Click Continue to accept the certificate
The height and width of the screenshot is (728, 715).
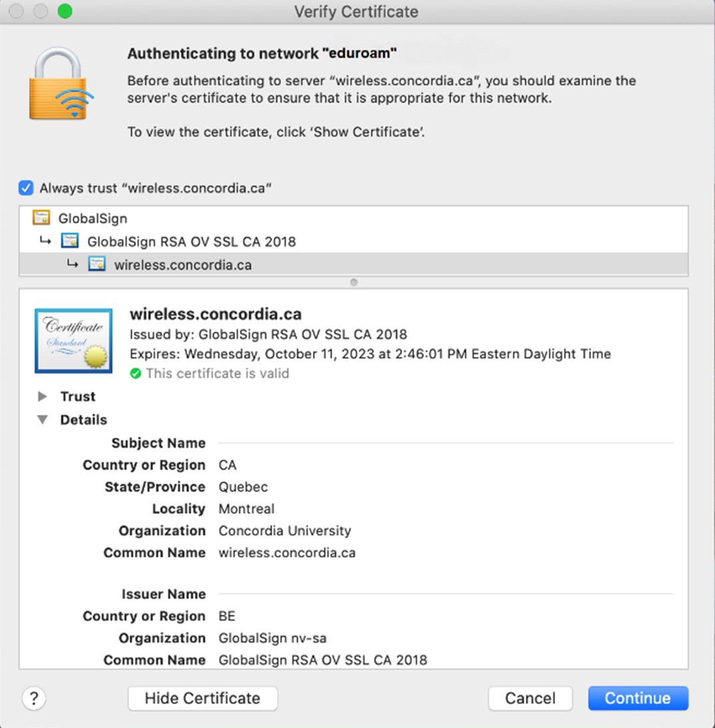pos(638,698)
